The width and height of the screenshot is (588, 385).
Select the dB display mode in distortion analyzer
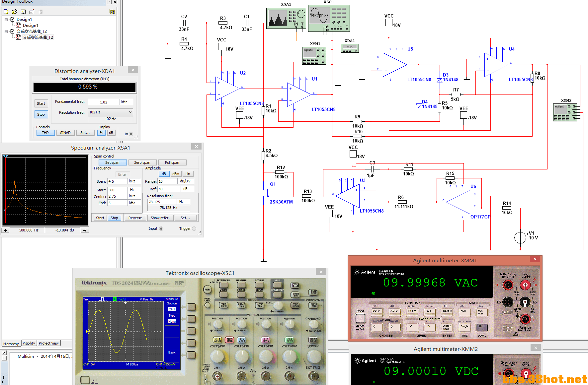pos(111,133)
